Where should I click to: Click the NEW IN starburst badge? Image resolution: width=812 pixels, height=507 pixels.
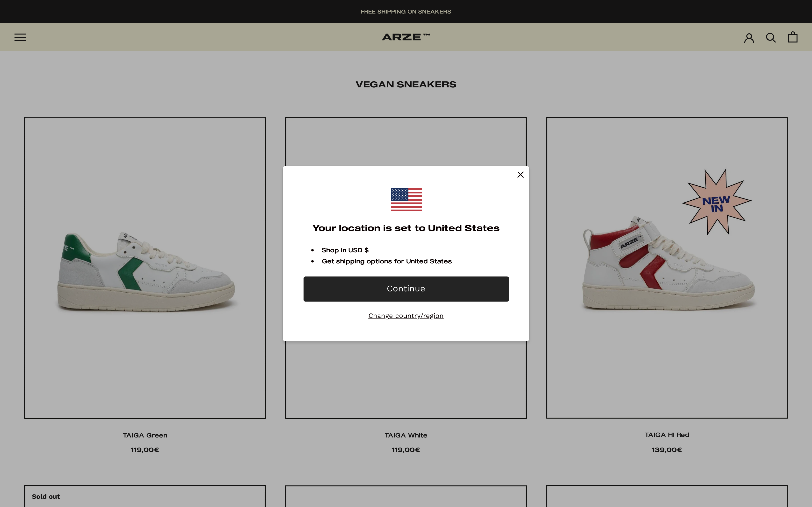tap(717, 202)
